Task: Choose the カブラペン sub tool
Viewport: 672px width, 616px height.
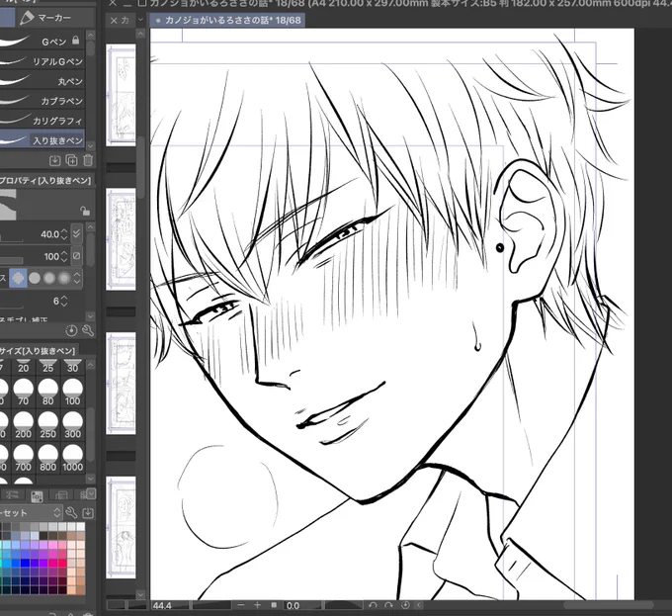Action: coord(42,101)
